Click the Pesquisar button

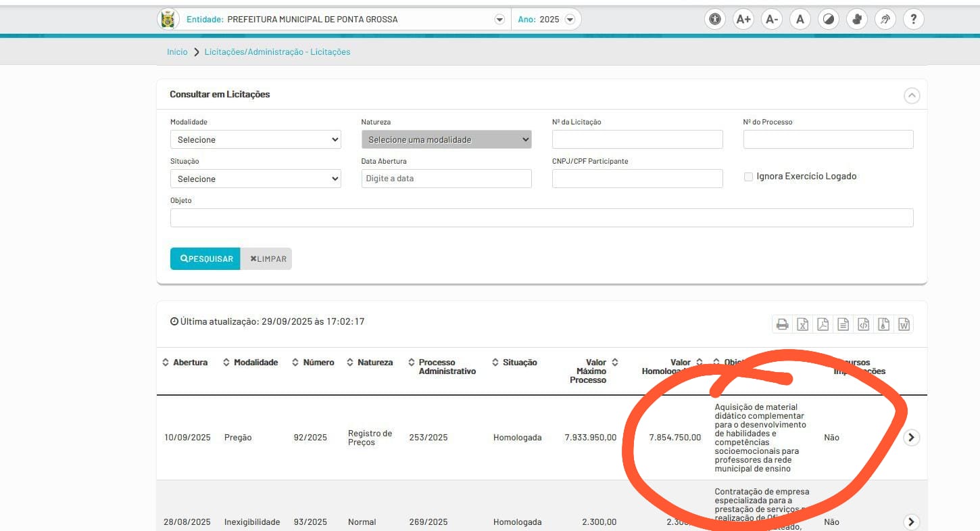205,259
